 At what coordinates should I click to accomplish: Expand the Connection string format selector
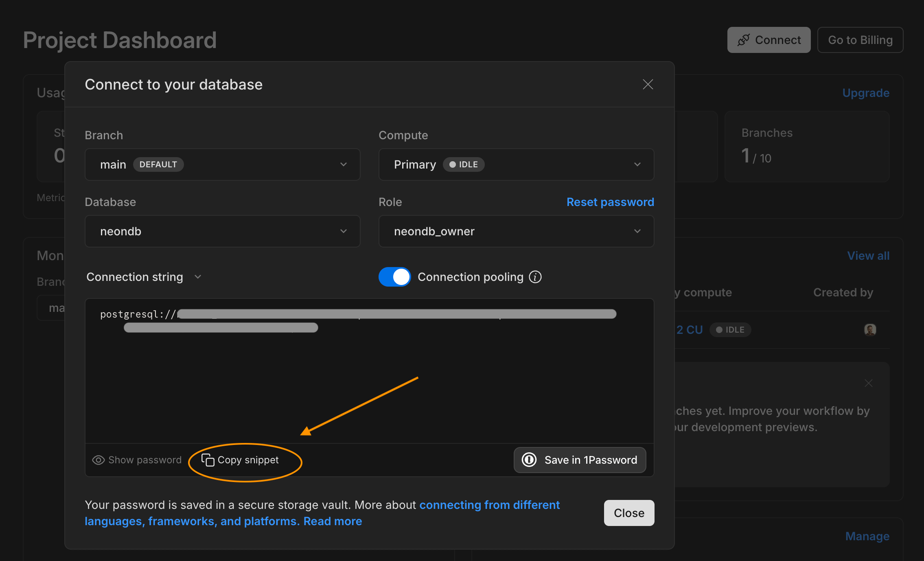143,277
